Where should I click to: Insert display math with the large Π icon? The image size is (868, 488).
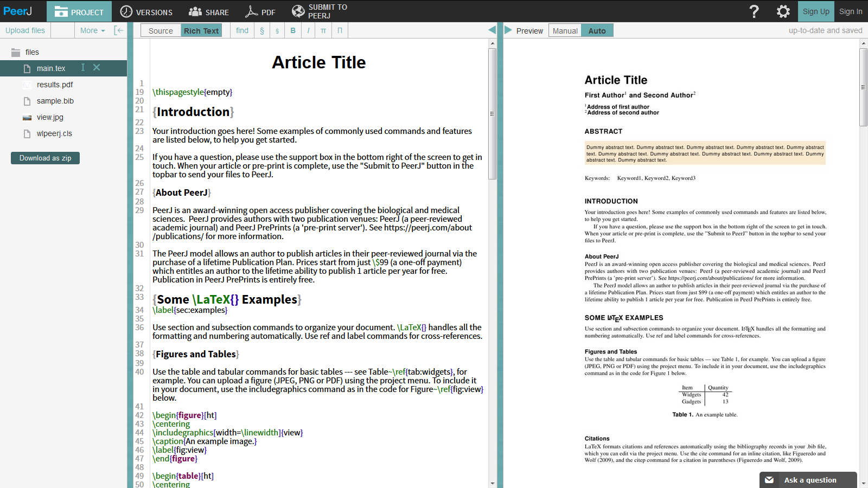340,30
